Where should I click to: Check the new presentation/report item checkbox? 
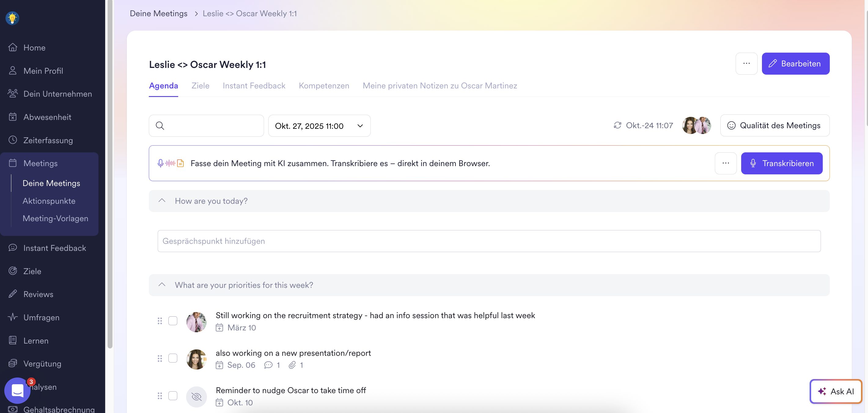click(x=173, y=358)
